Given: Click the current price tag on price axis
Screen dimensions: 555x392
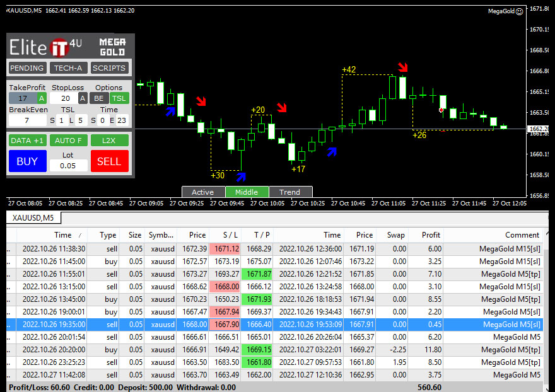Looking at the screenshot, I should tap(538, 129).
